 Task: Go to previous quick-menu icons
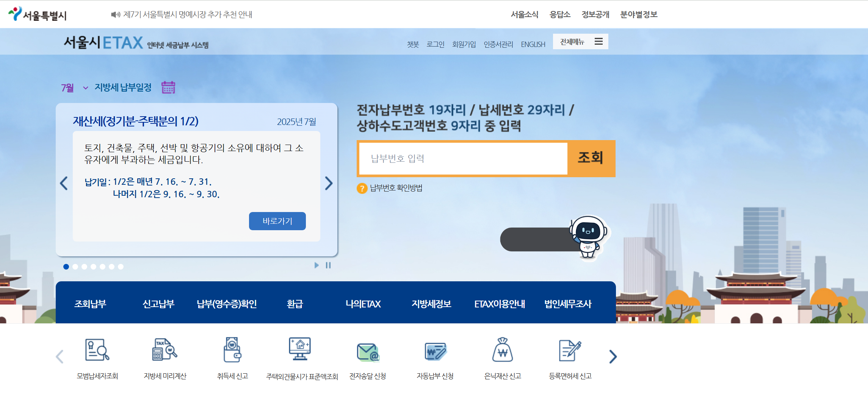click(60, 357)
